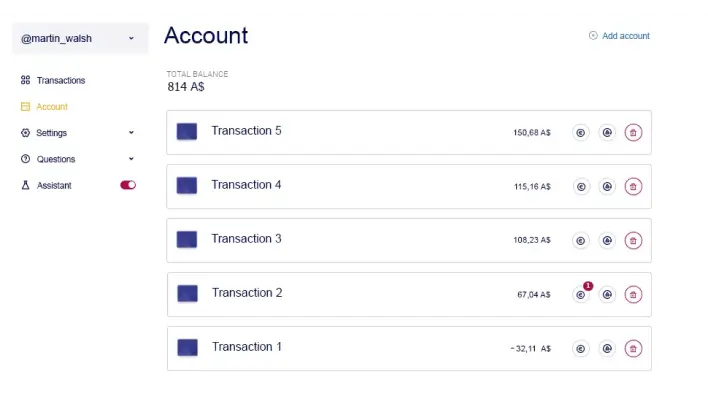Click the at-sign icon for Transaction 5
This screenshot has height=399, width=708.
click(607, 133)
